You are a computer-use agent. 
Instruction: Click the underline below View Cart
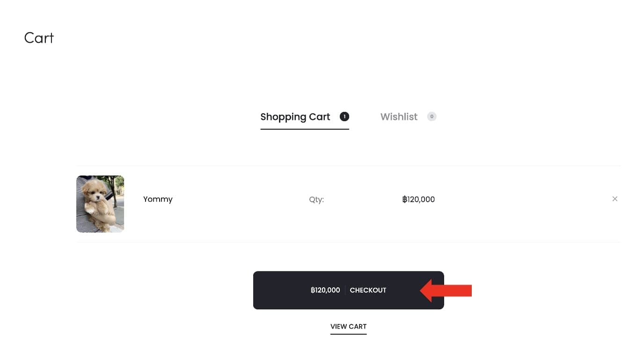tap(348, 334)
